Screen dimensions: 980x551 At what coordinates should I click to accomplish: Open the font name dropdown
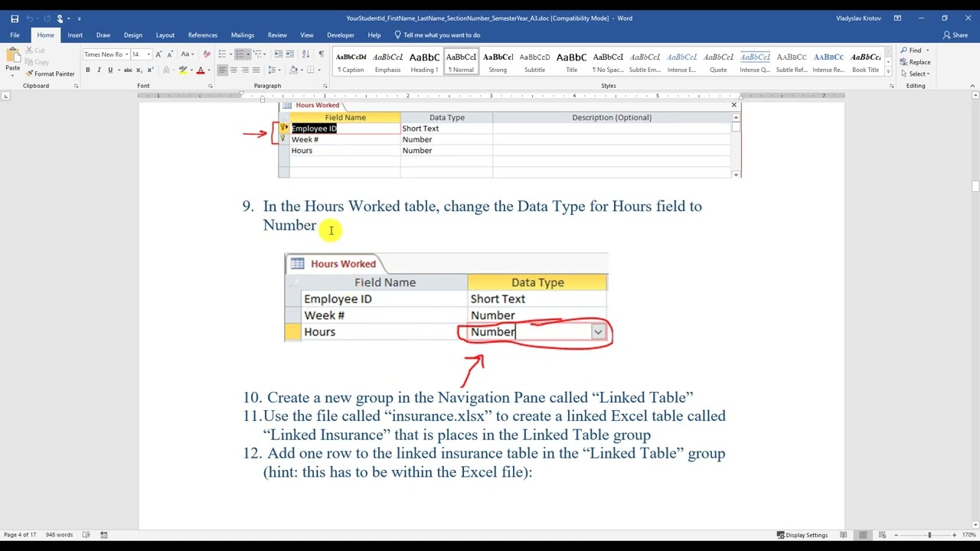(x=126, y=54)
